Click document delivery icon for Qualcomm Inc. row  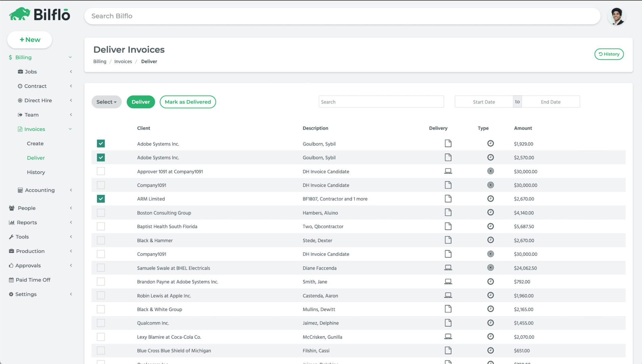(x=448, y=323)
